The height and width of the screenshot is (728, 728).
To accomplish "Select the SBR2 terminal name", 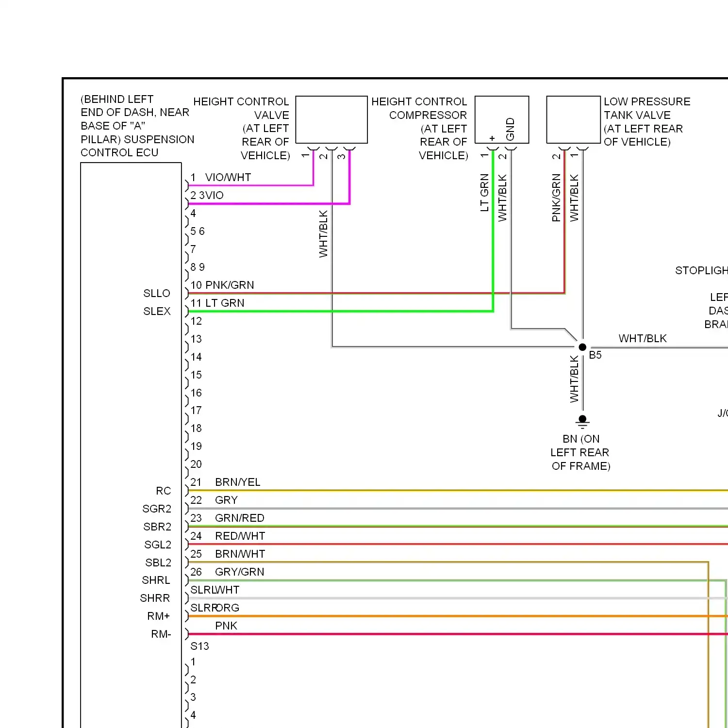I will 157,527.
